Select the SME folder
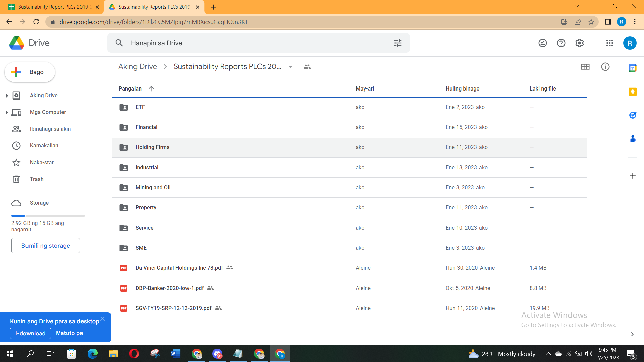 tap(349, 248)
